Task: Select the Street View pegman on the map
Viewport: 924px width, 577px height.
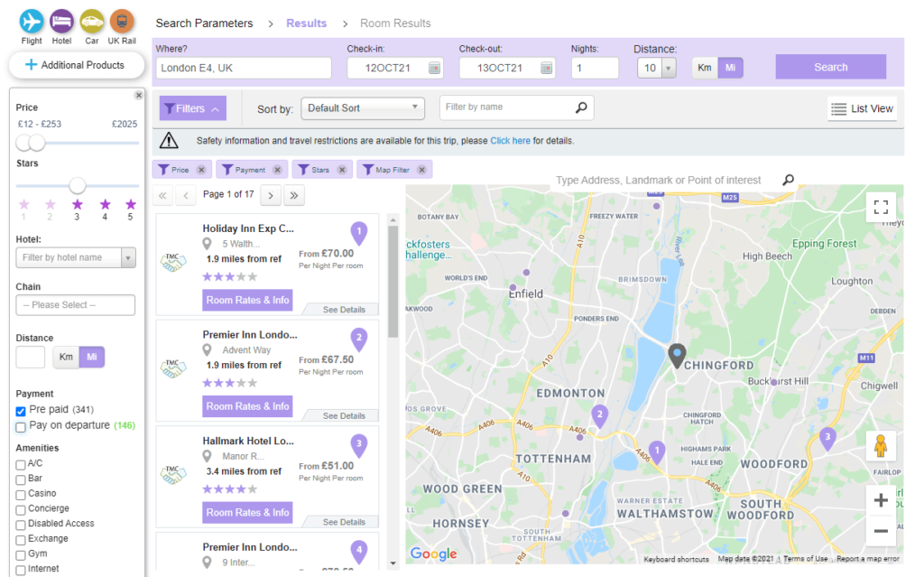Action: point(881,446)
